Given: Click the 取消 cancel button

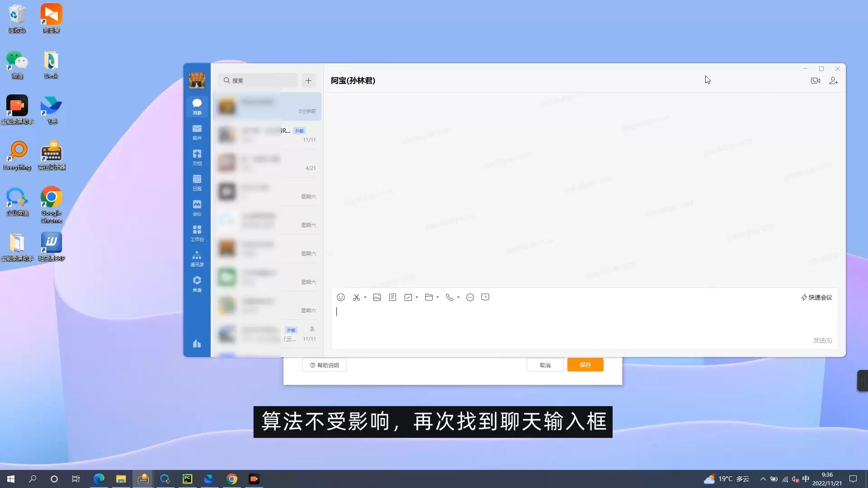Looking at the screenshot, I should [545, 365].
